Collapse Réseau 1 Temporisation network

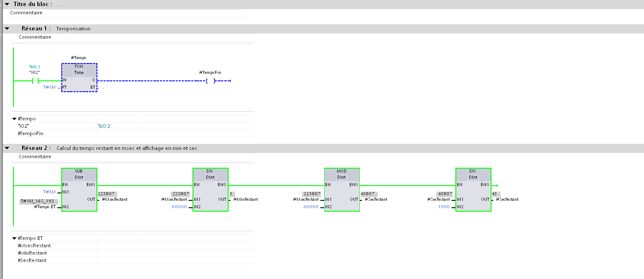coord(7,29)
